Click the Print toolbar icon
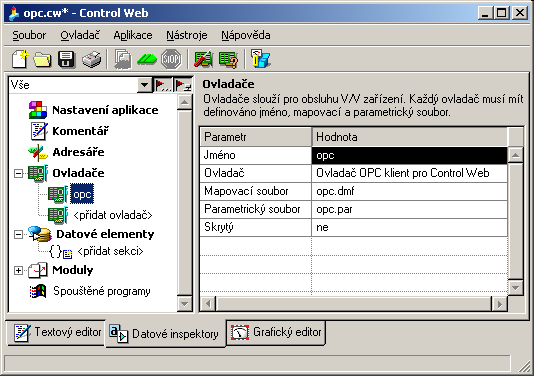The height and width of the screenshot is (376, 534). (92, 59)
